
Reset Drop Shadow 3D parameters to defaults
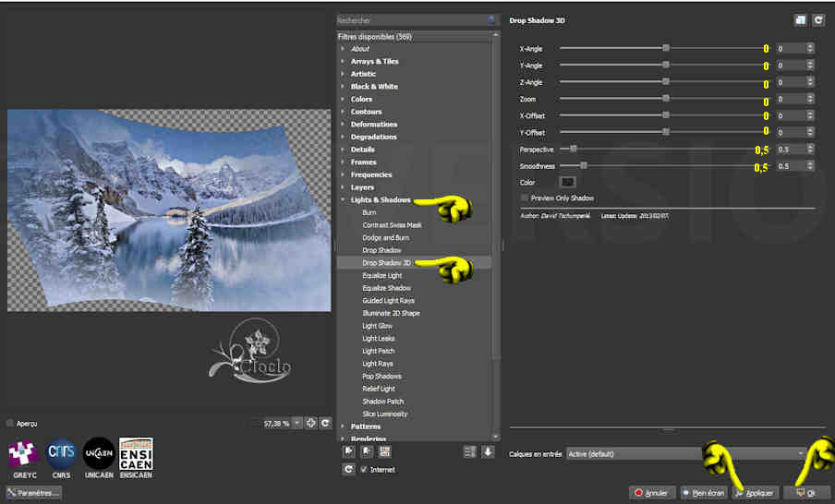(817, 19)
